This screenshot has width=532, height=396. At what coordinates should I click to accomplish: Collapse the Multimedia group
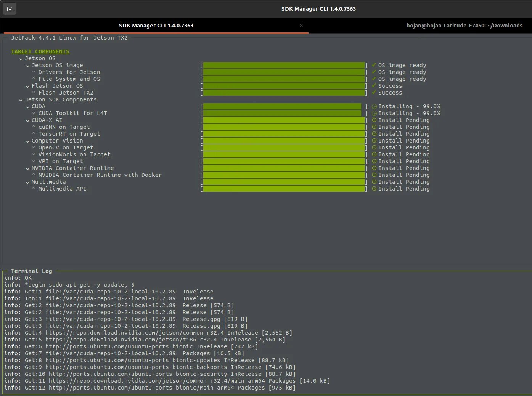click(x=27, y=182)
